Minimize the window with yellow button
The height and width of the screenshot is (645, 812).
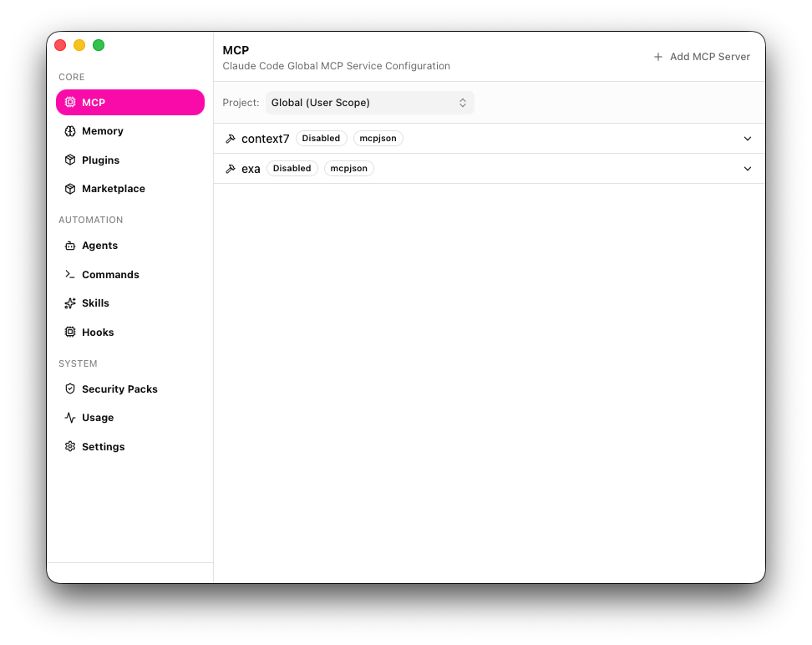click(x=79, y=45)
